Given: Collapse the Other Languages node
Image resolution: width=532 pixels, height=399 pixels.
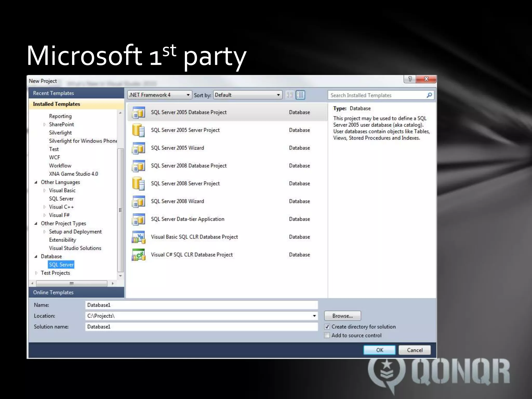Looking at the screenshot, I should pos(36,182).
